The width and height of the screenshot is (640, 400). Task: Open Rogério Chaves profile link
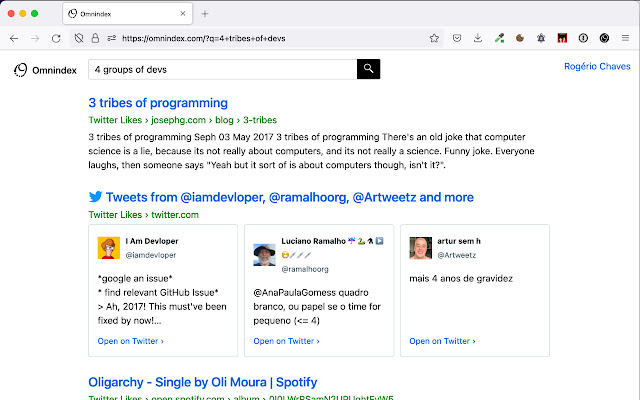point(597,66)
